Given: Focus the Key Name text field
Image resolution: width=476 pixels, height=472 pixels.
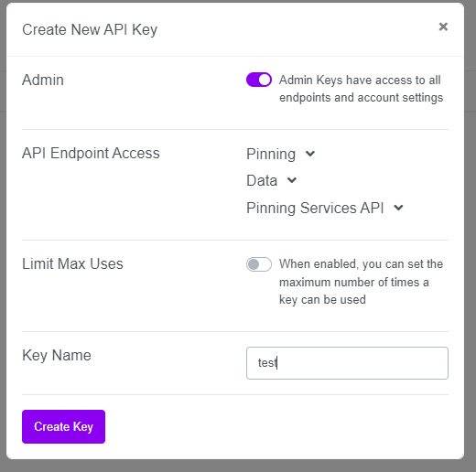Looking at the screenshot, I should tap(347, 363).
